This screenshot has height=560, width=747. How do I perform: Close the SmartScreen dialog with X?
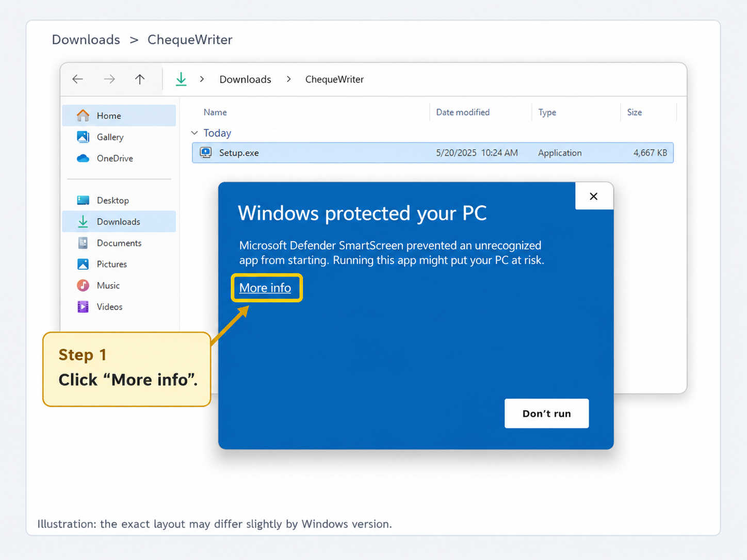594,196
